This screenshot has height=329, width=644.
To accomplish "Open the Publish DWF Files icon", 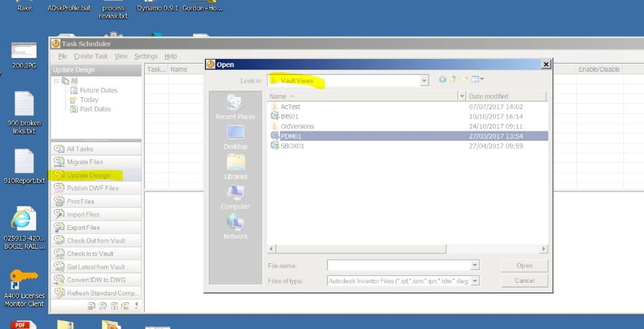I will [59, 188].
